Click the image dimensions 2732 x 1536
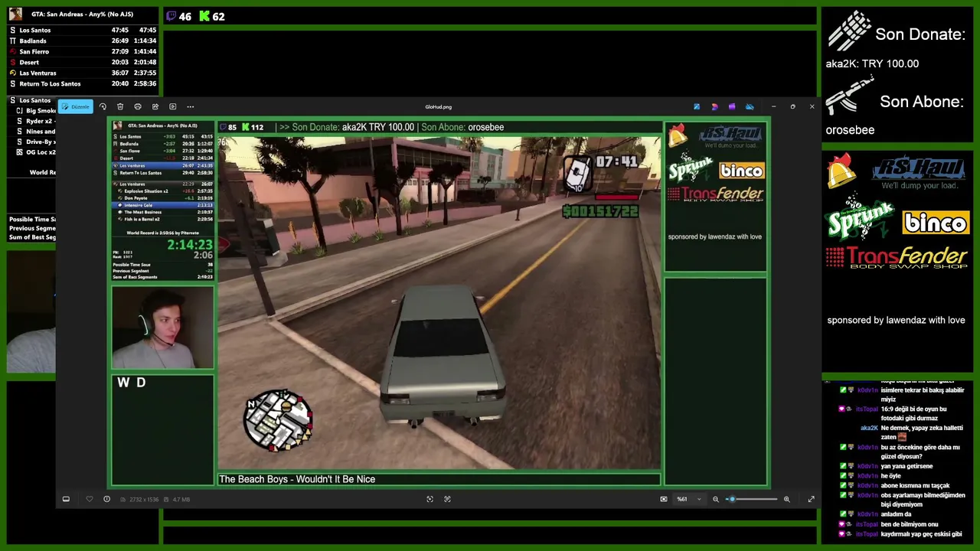980x551 pixels. (x=143, y=499)
